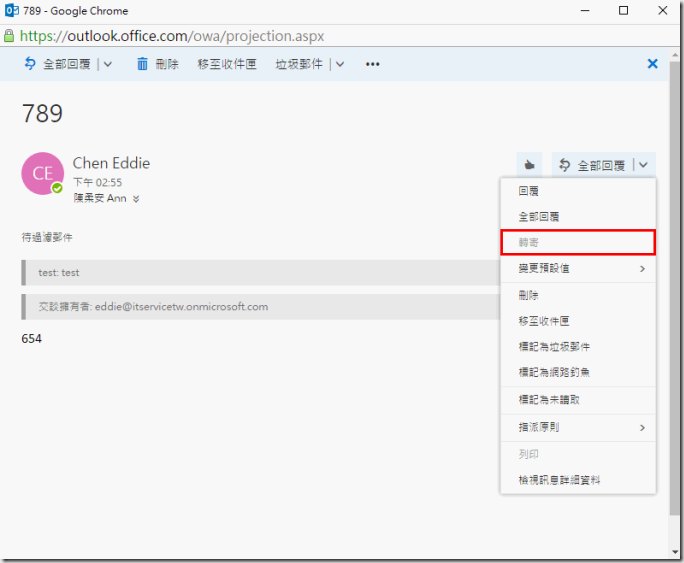Click the sender name Chen Eddie
Image resolution: width=684 pixels, height=563 pixels.
point(111,163)
